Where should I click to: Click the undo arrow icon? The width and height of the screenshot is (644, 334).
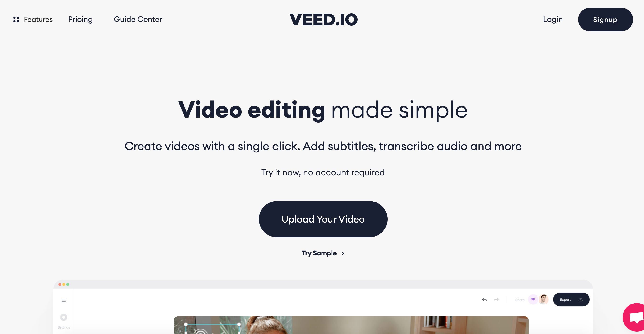[484, 299]
